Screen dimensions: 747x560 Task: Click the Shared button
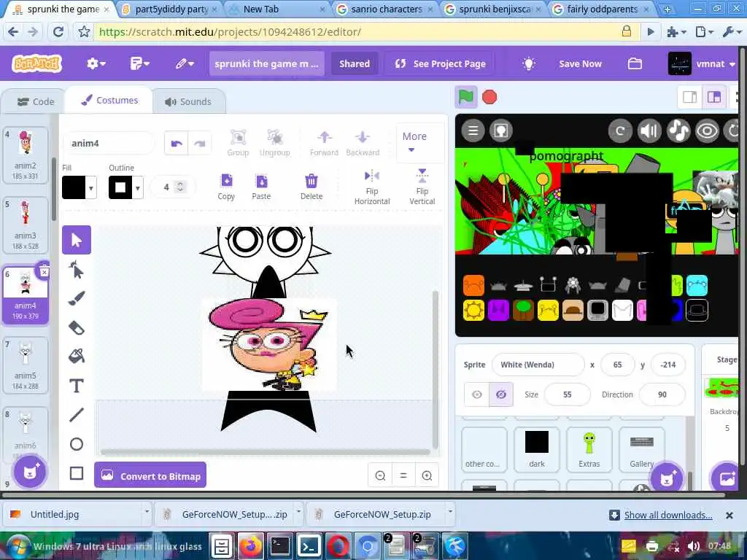(355, 64)
